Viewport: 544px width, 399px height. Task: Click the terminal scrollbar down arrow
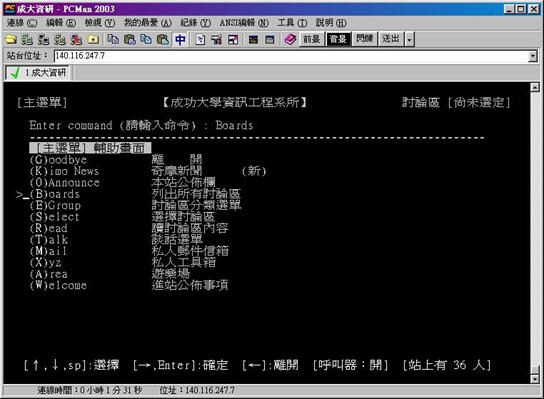[x=535, y=379]
